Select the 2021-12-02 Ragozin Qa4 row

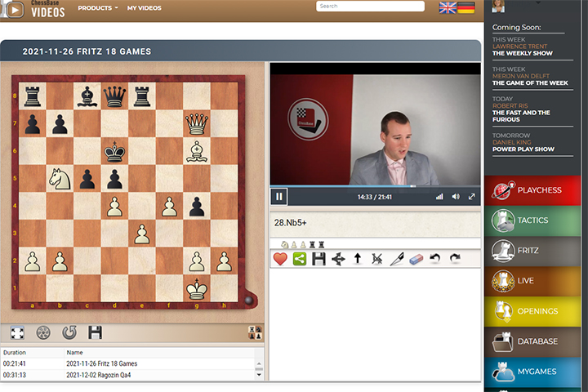pos(127,375)
